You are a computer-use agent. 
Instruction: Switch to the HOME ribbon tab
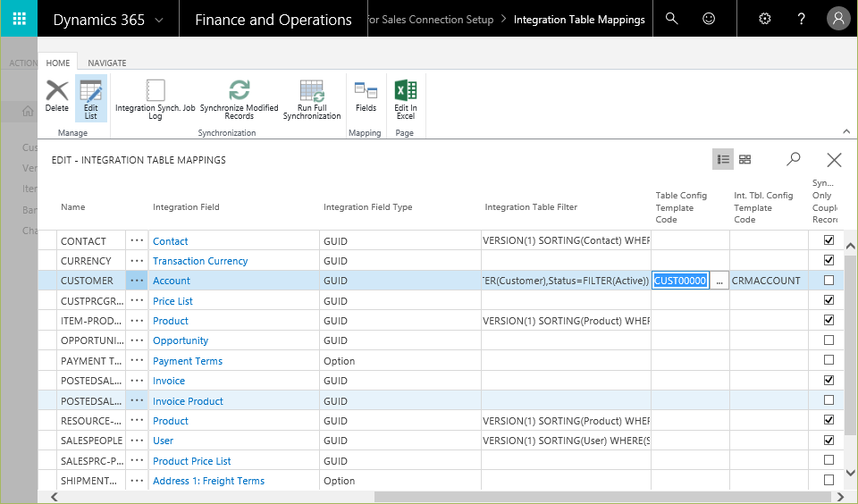click(x=57, y=63)
